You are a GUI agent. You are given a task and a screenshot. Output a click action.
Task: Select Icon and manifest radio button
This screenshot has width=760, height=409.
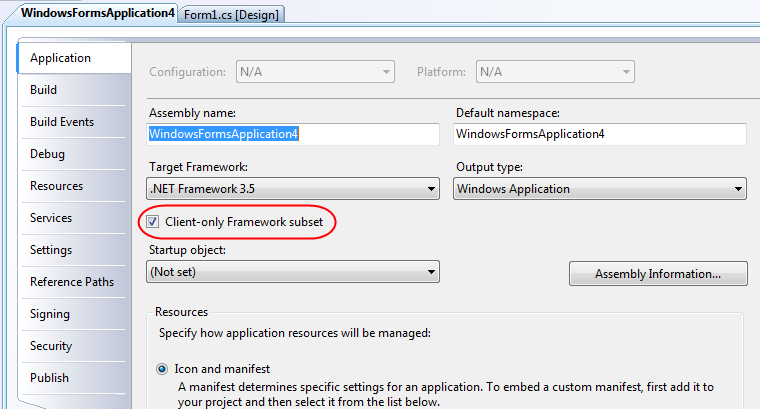tap(162, 369)
